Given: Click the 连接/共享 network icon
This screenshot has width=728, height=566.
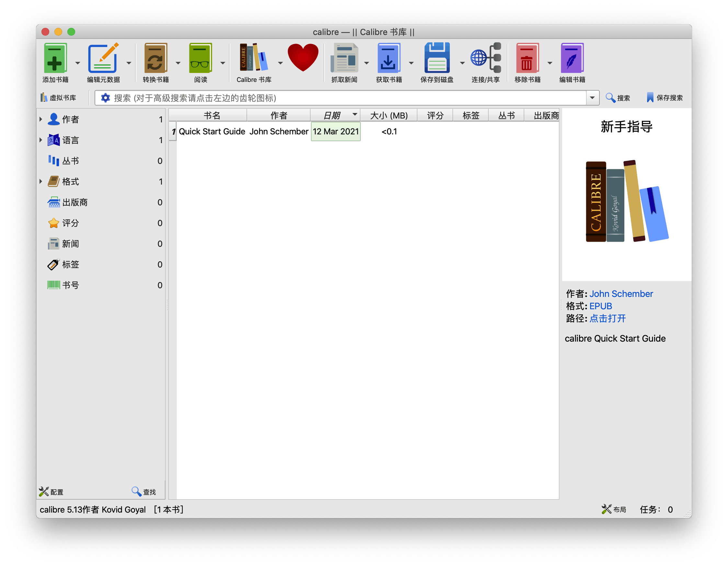Looking at the screenshot, I should click(485, 58).
